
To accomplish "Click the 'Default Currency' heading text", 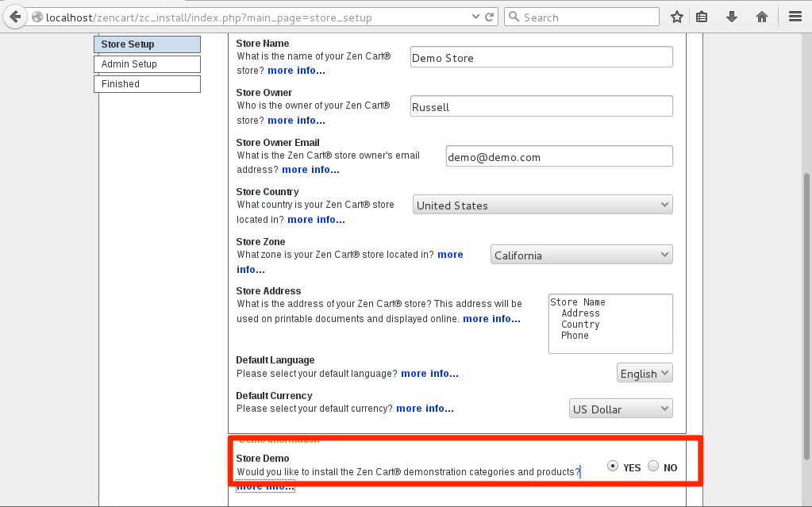I will [274, 396].
